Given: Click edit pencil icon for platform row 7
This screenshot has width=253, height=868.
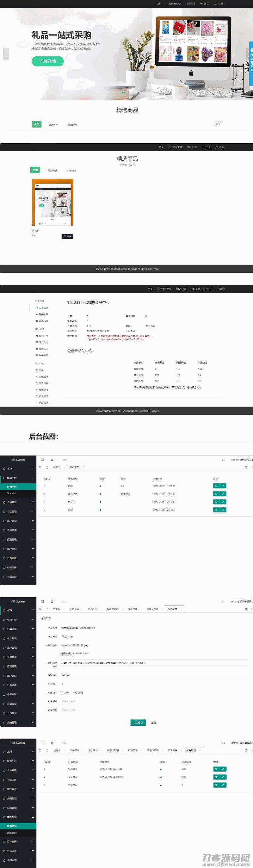Looking at the screenshot, I should pos(223,486).
